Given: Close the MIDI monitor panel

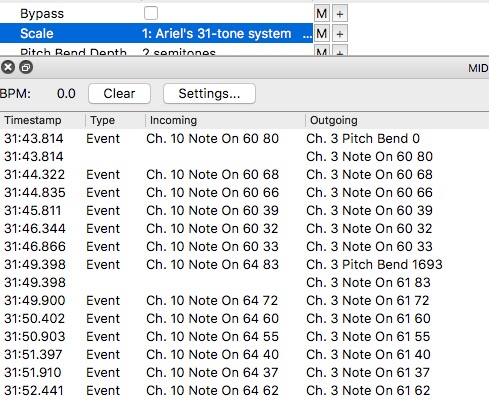Looking at the screenshot, I should [x=8, y=67].
